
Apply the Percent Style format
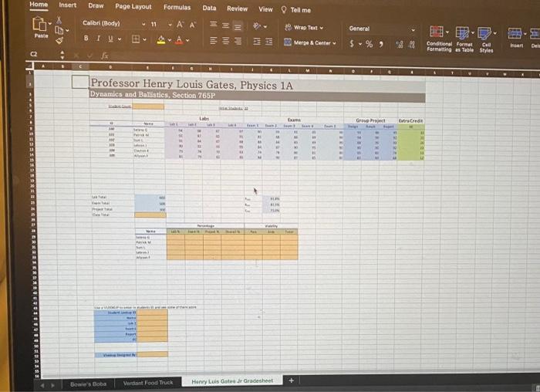(369, 44)
